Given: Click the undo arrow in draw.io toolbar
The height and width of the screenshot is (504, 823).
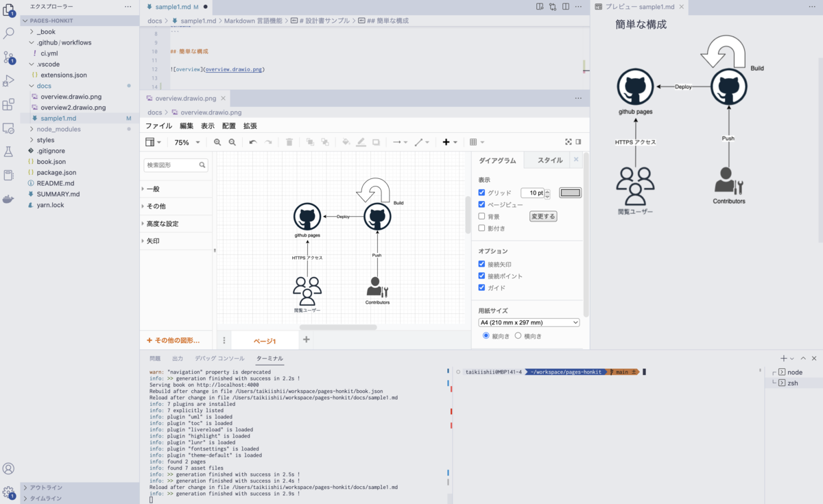Looking at the screenshot, I should click(x=252, y=142).
